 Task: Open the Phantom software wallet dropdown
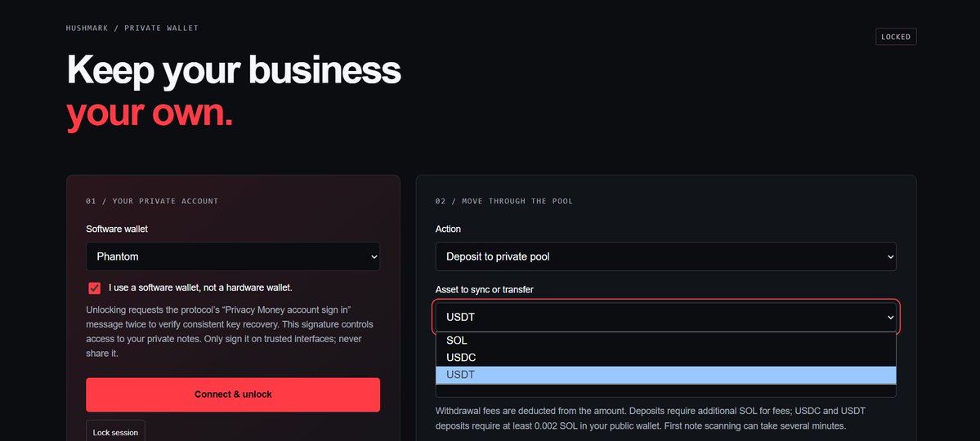pyautogui.click(x=232, y=256)
